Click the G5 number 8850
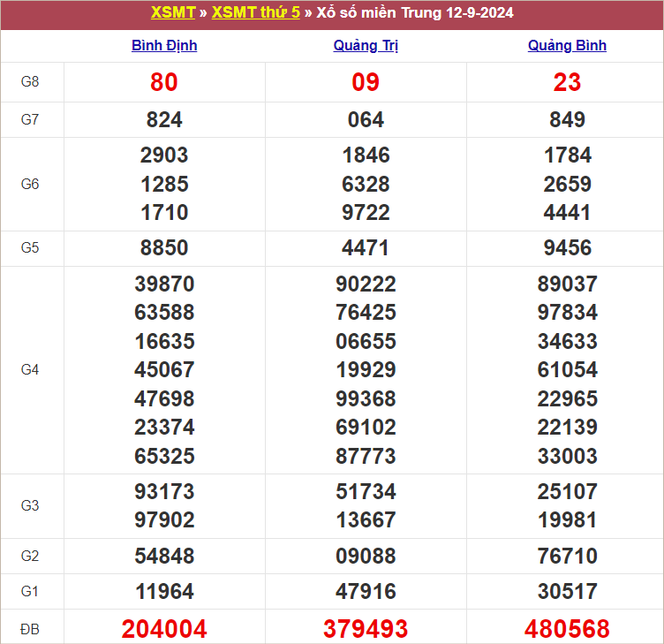Screen dimensions: 664x644 pyautogui.click(x=164, y=247)
